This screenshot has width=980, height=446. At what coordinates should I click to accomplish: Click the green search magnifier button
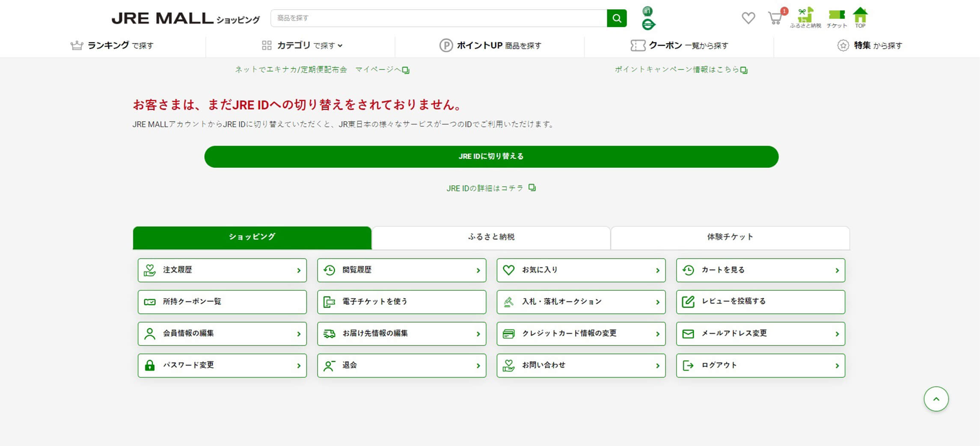(617, 18)
